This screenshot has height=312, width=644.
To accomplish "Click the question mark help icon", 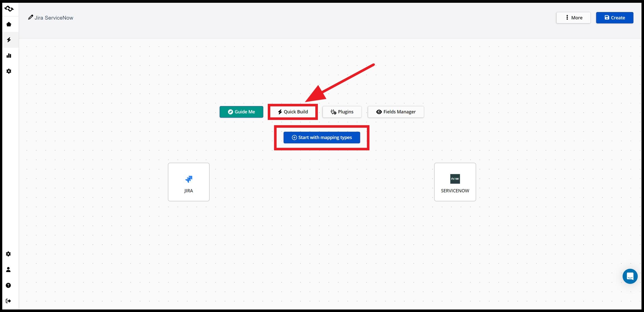I will coord(8,285).
